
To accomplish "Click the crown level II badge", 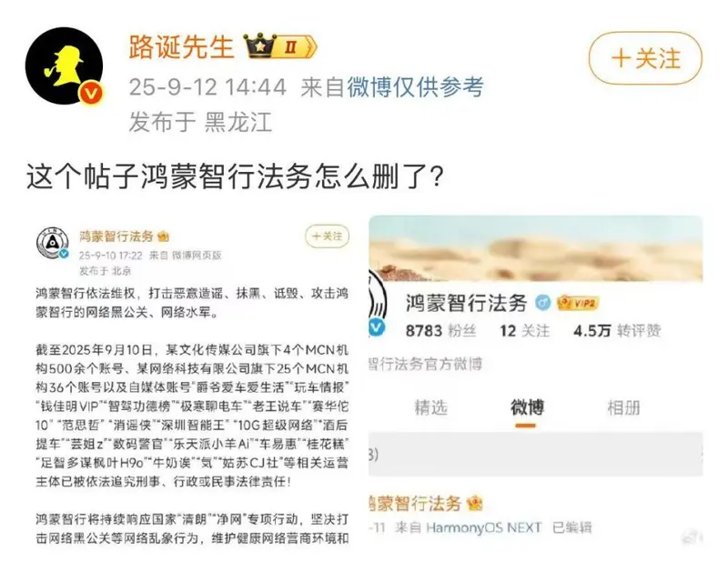I will click(281, 46).
